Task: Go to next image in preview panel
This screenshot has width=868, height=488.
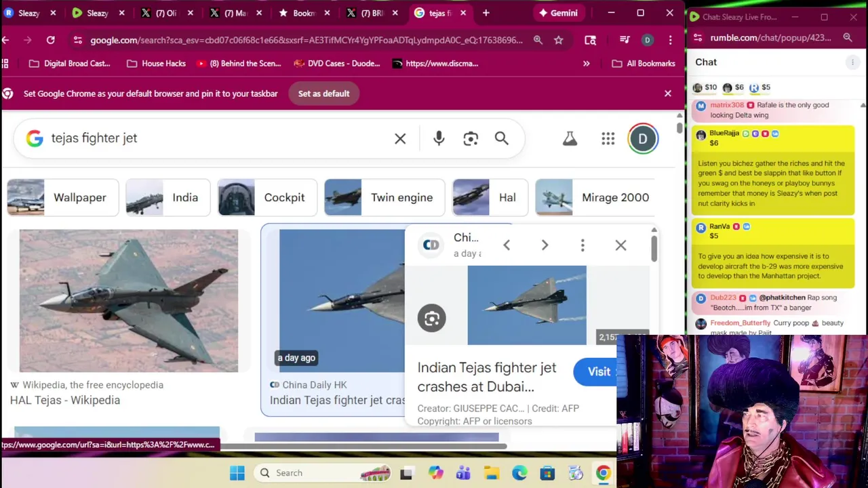Action: pos(545,245)
